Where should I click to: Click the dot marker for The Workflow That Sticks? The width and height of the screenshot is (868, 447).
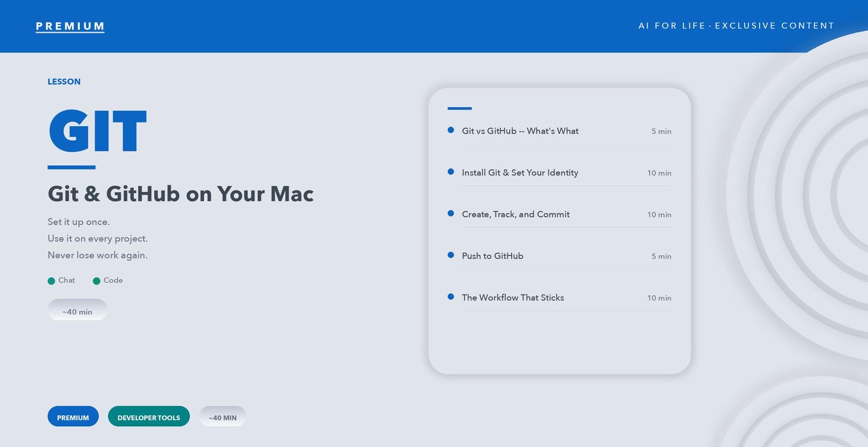click(x=450, y=296)
